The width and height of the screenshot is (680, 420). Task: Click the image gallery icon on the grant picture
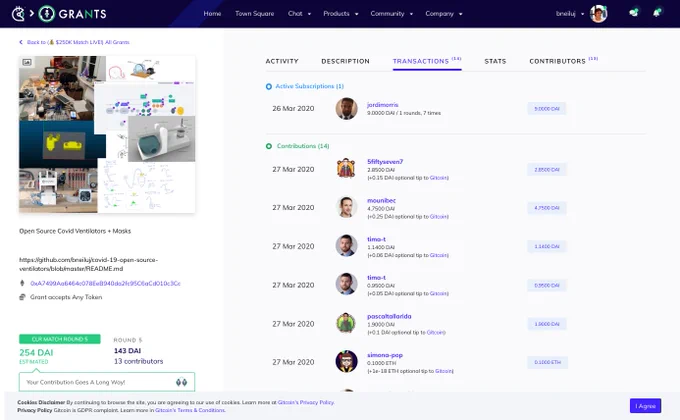coord(27,62)
